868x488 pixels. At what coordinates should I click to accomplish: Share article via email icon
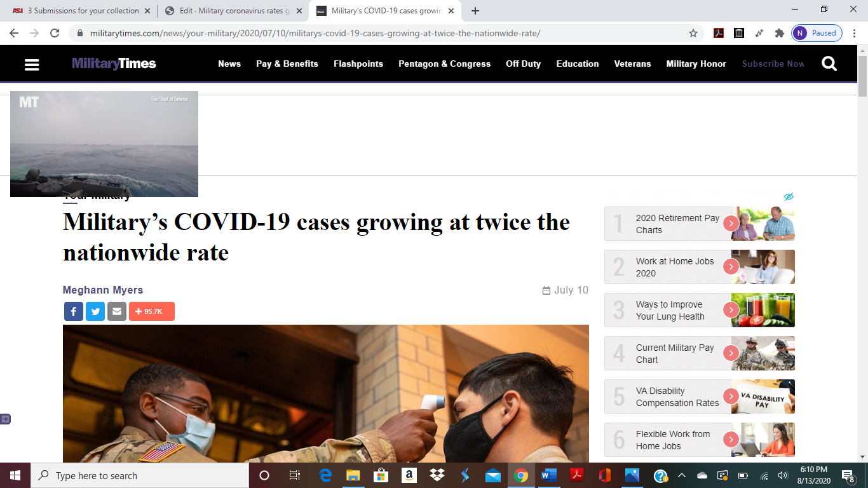pos(117,311)
